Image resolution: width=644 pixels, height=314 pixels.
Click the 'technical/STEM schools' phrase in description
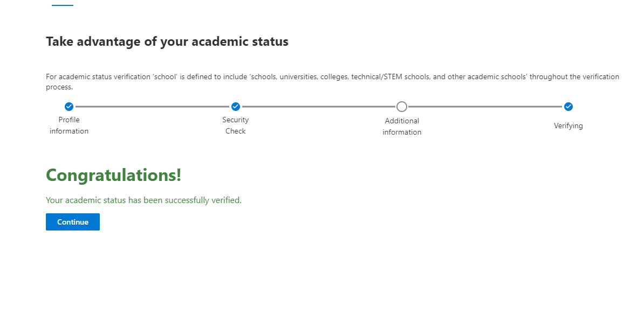pos(390,76)
